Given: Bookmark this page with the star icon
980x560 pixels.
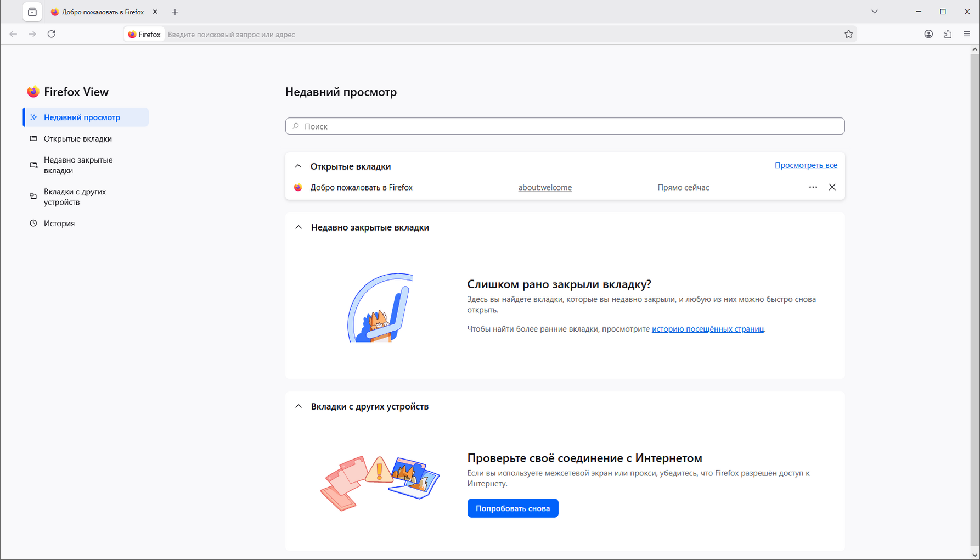Looking at the screenshot, I should (x=849, y=34).
